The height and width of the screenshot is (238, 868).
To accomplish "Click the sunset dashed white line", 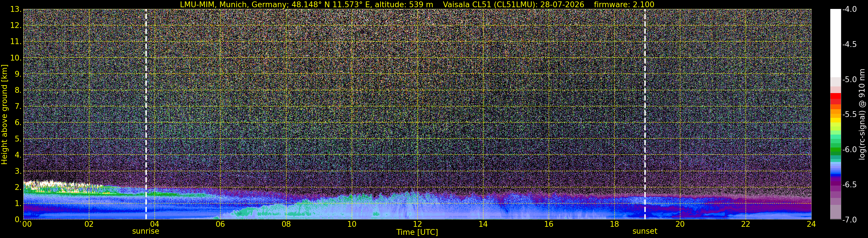I will point(645,114).
